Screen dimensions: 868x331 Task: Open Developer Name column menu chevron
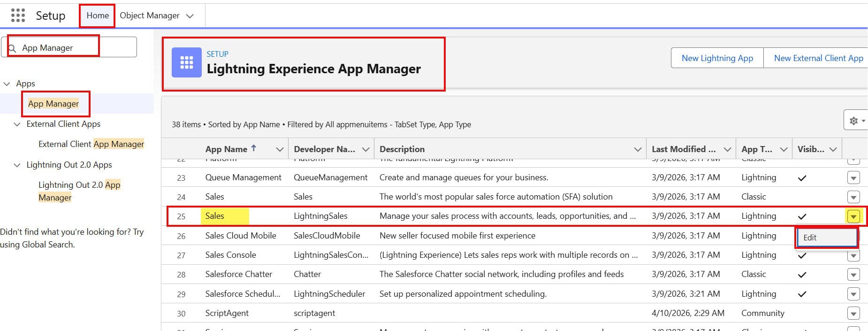366,149
